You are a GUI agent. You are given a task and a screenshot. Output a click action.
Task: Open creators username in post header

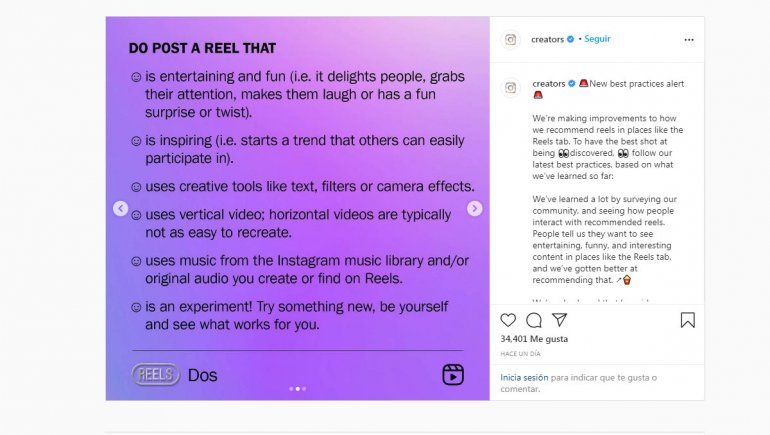548,39
